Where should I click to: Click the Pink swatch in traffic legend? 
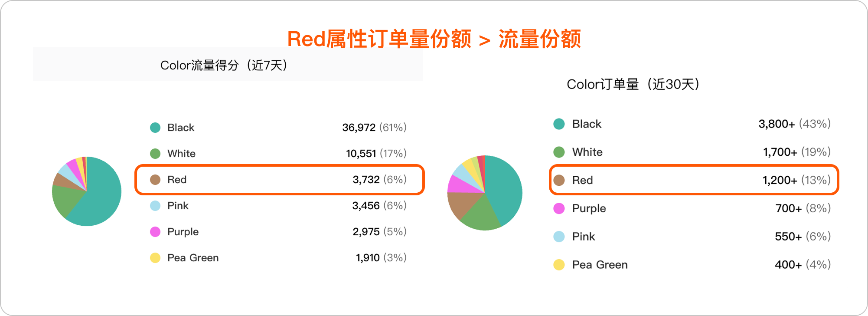point(155,206)
